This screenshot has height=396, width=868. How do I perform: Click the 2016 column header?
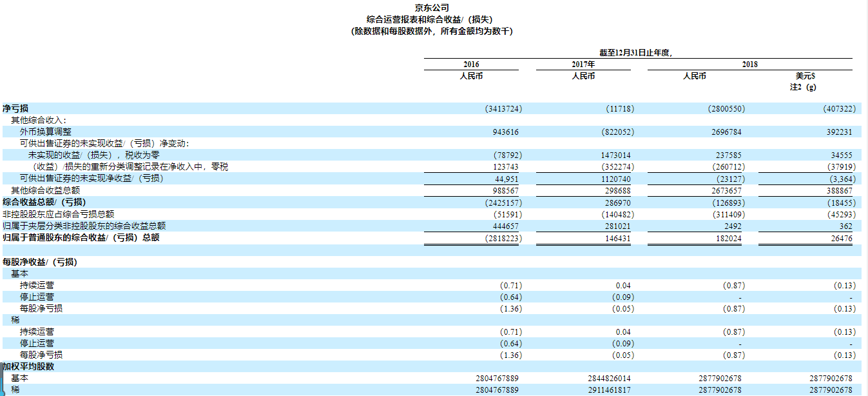coord(471,64)
